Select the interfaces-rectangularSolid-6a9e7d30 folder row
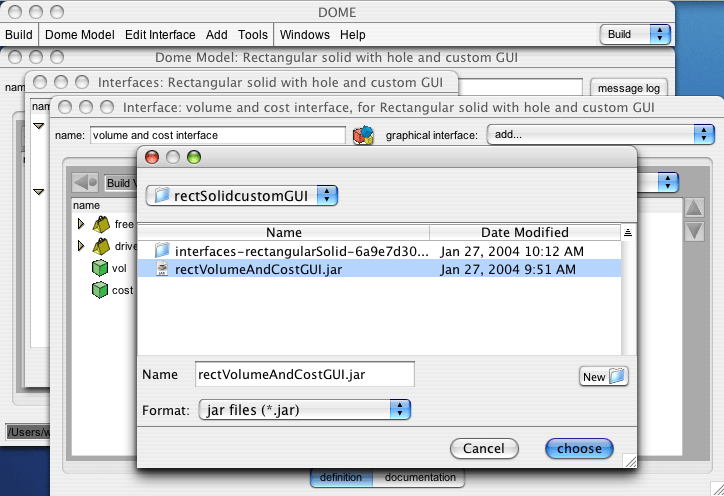The height and width of the screenshot is (496, 724). 379,251
